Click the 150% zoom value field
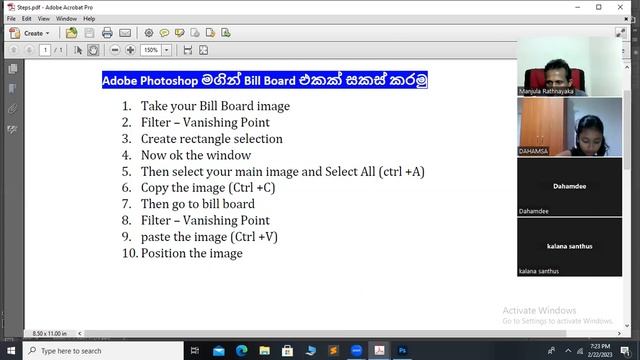Screen dimensions: 640x360 [x=151, y=50]
